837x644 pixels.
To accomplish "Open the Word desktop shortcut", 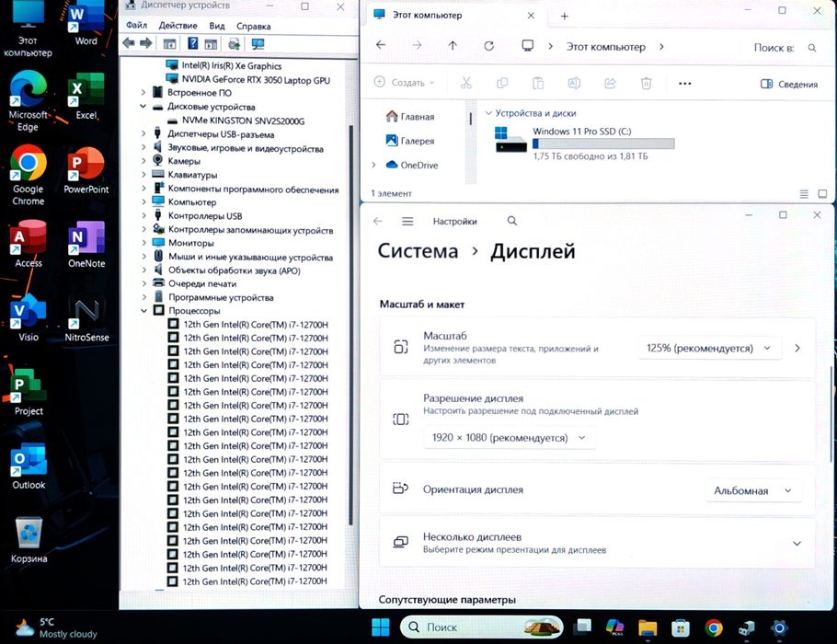I will (x=86, y=22).
